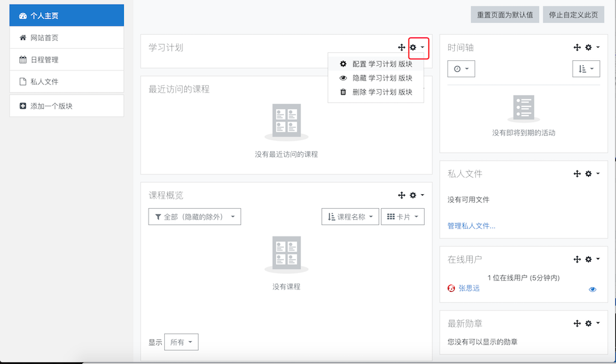Click move icon of 课程概览 block

pos(401,196)
